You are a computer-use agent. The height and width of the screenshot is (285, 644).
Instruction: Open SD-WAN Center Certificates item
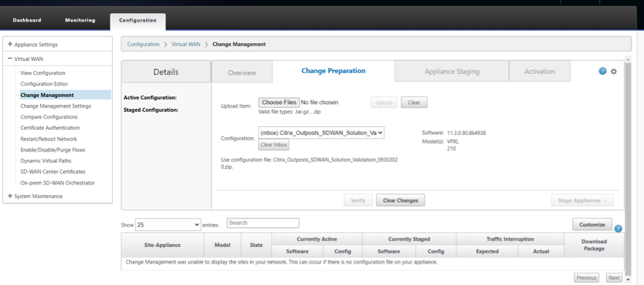pos(53,172)
